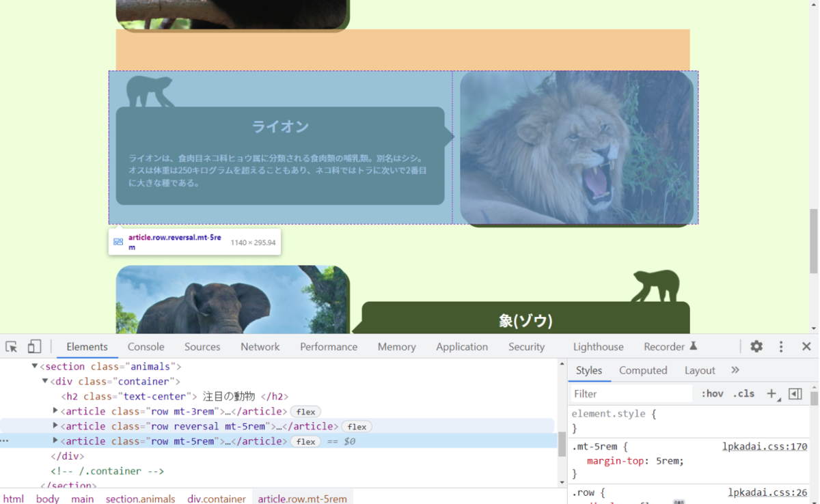Select body in the DOM breadcrumb
The height and width of the screenshot is (504, 820).
coord(48,499)
